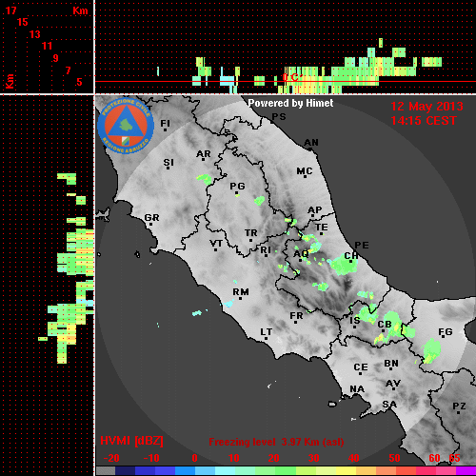Select the FI city label
The height and width of the screenshot is (476, 476).
166,123
